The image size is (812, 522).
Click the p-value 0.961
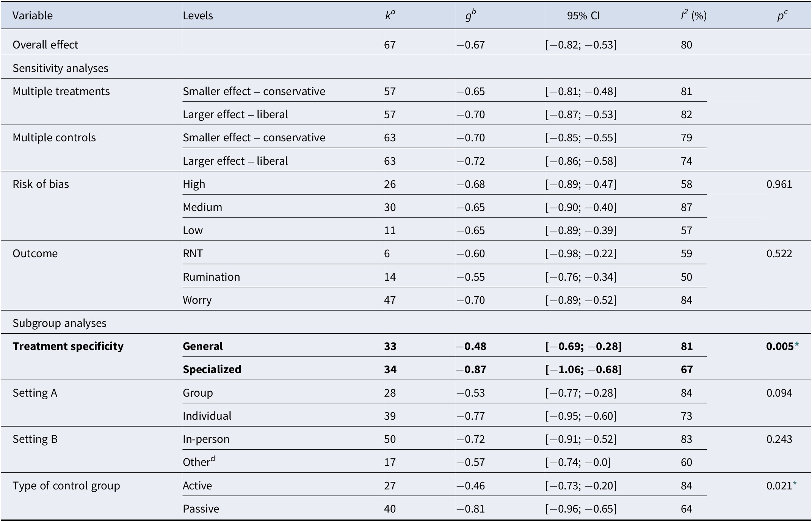point(779,184)
